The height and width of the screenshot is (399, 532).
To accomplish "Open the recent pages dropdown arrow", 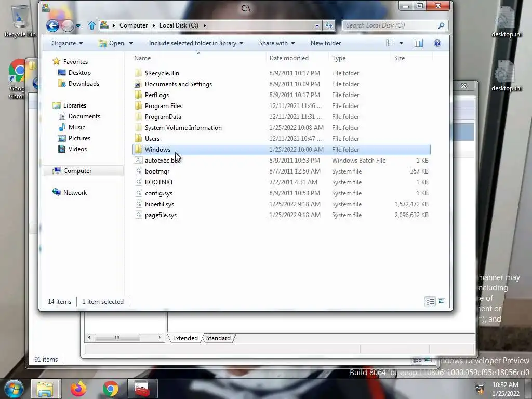I will (78, 26).
